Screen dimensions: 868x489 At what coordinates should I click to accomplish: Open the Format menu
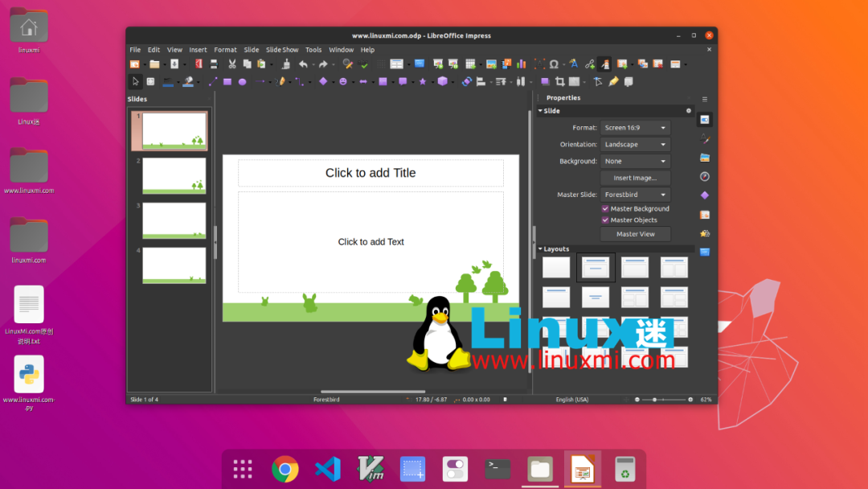[225, 50]
